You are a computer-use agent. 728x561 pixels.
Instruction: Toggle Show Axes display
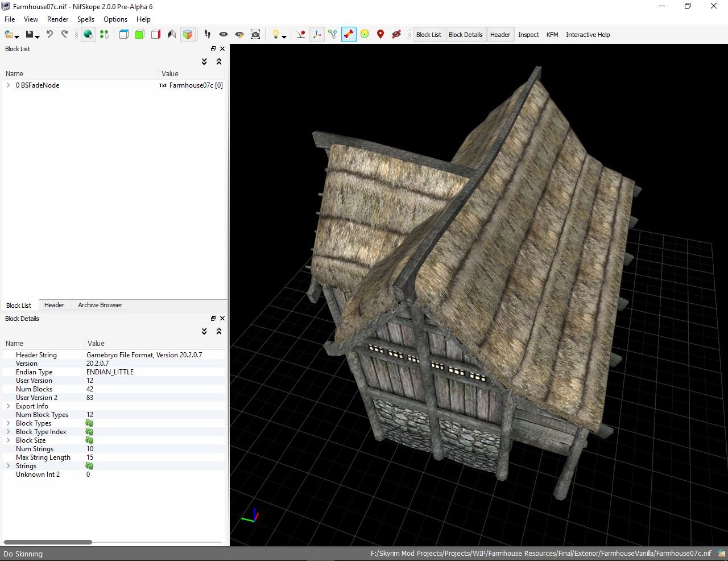click(317, 35)
